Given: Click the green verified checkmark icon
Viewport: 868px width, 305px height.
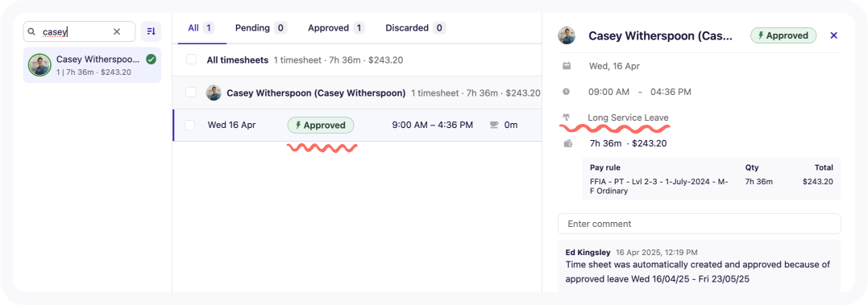Looking at the screenshot, I should click(151, 59).
